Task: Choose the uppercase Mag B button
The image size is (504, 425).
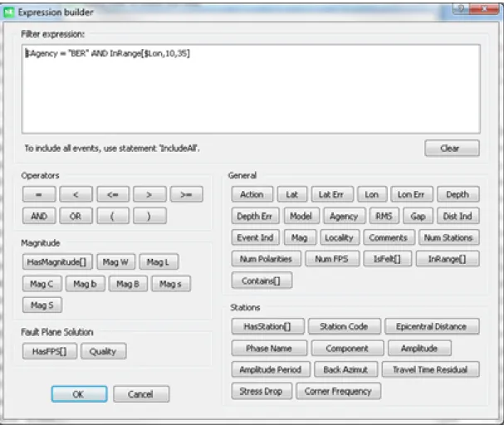Action: click(x=128, y=284)
